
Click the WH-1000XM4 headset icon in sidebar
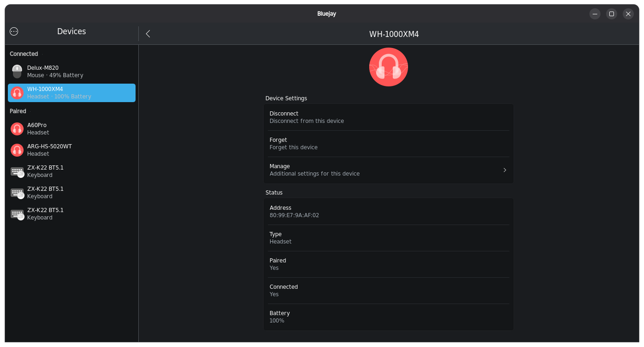tap(17, 93)
